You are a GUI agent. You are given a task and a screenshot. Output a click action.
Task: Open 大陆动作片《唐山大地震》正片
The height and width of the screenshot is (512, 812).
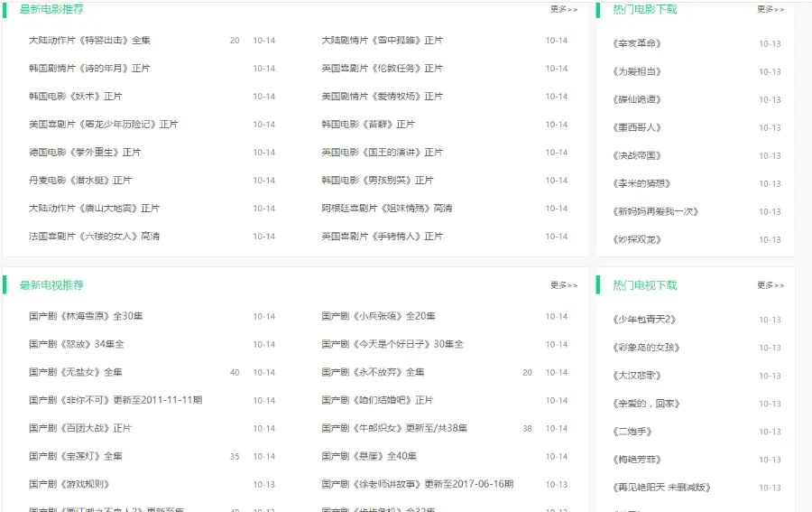tap(94, 209)
